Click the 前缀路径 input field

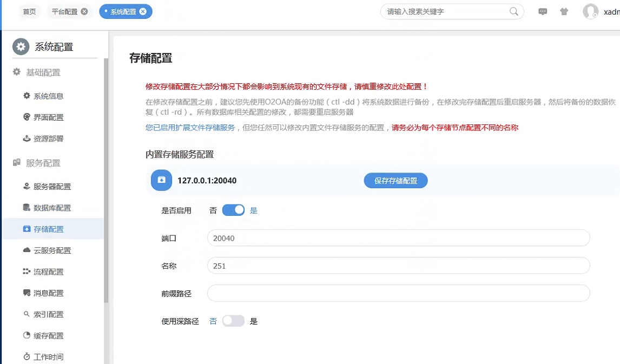tap(398, 293)
